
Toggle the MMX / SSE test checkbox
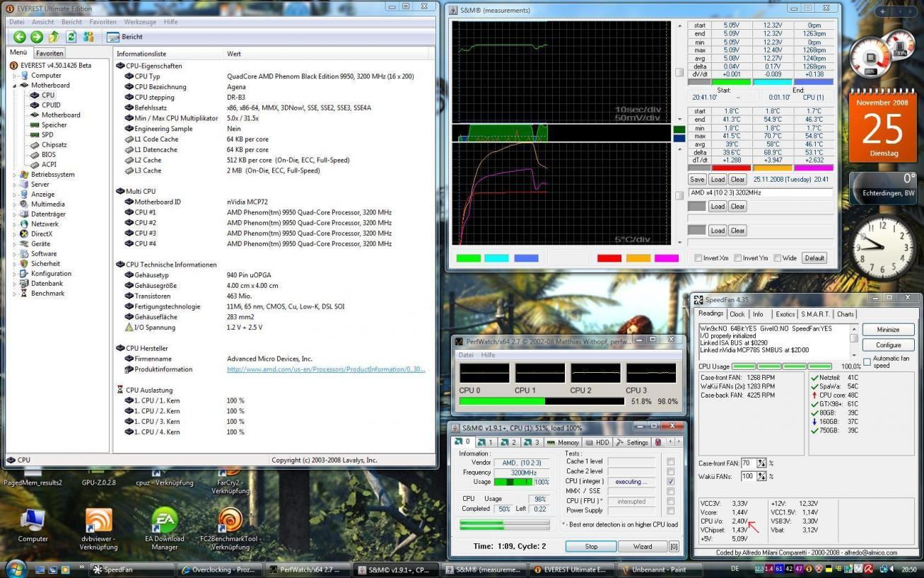click(x=670, y=491)
